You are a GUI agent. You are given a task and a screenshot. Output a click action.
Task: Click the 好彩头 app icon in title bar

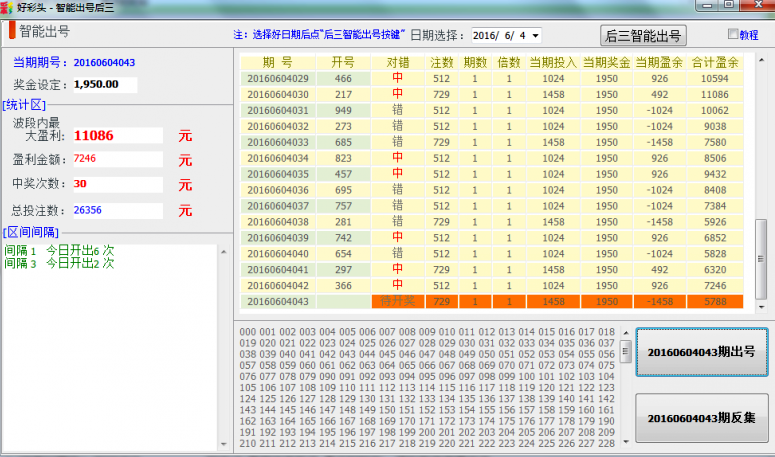click(8, 7)
